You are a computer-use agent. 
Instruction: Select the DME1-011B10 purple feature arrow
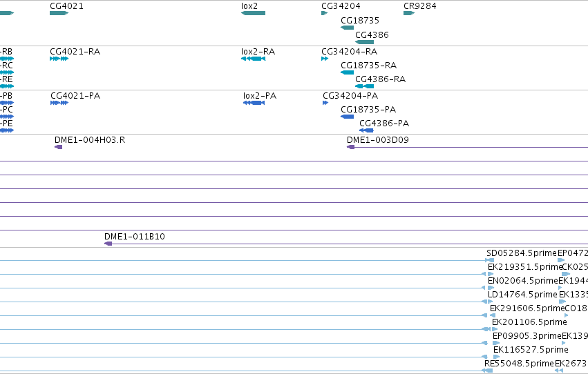[108, 244]
